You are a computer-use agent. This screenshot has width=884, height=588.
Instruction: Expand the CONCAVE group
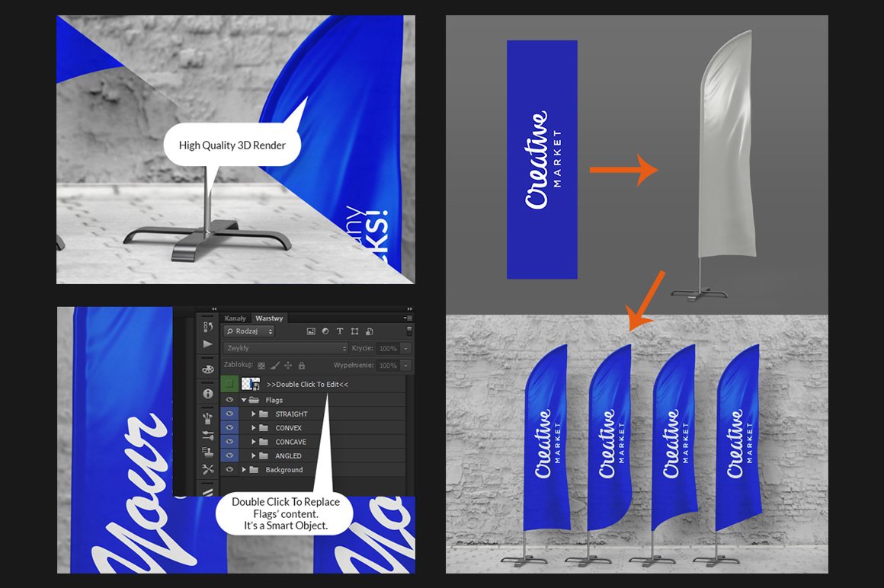(x=254, y=442)
